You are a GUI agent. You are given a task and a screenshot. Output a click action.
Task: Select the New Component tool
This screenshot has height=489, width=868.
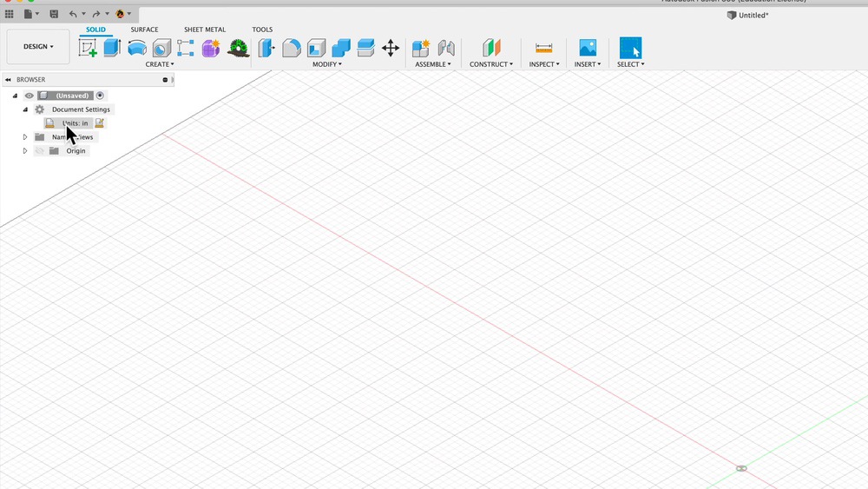(x=421, y=48)
